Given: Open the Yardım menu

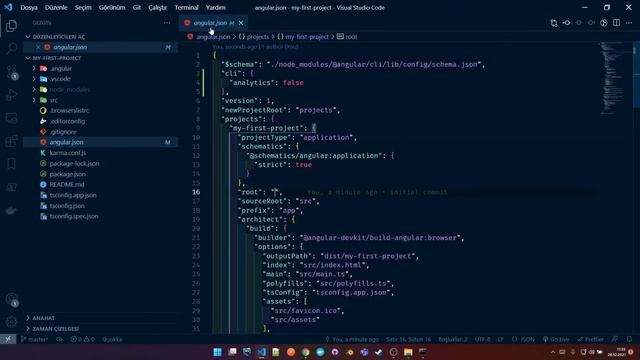Looking at the screenshot, I should pos(216,7).
